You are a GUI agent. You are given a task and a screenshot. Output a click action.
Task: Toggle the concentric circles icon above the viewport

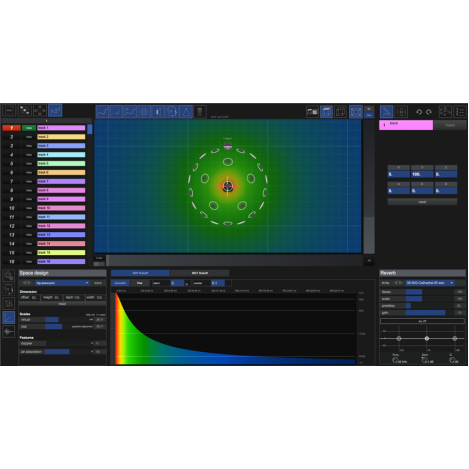click(x=144, y=112)
